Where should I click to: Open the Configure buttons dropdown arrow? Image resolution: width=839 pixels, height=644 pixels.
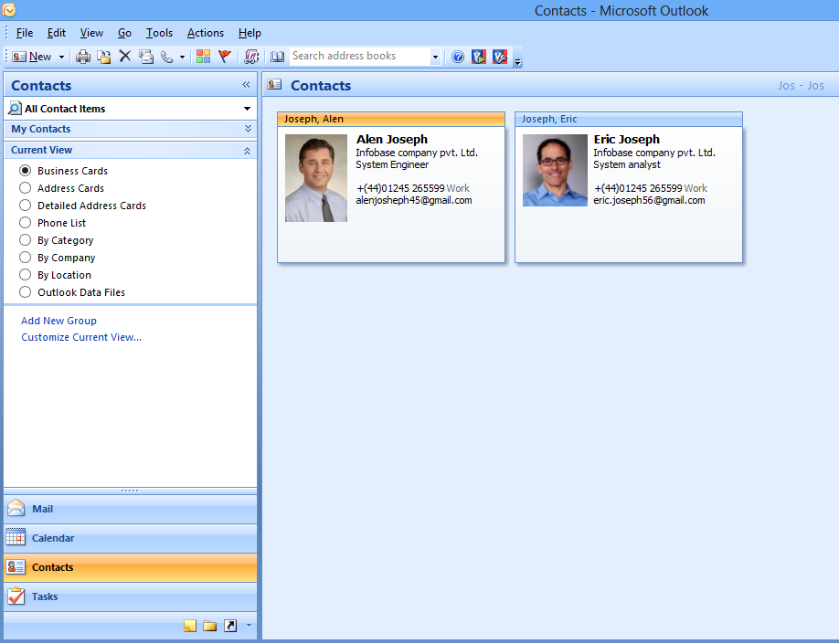249,626
